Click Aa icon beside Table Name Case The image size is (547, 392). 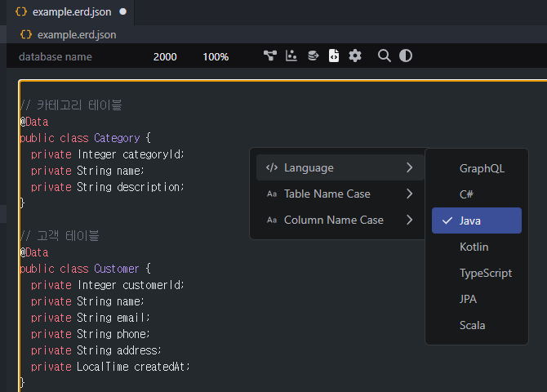[x=272, y=194]
